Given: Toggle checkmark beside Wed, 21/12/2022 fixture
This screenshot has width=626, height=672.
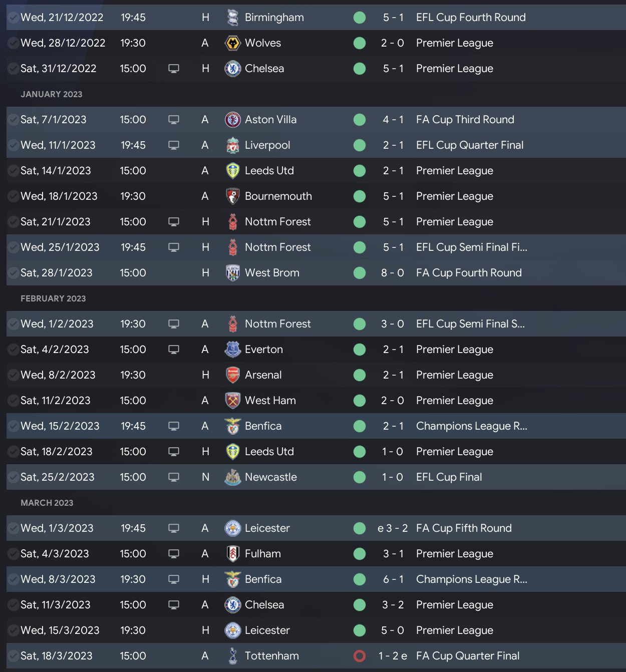Looking at the screenshot, I should tap(14, 18).
